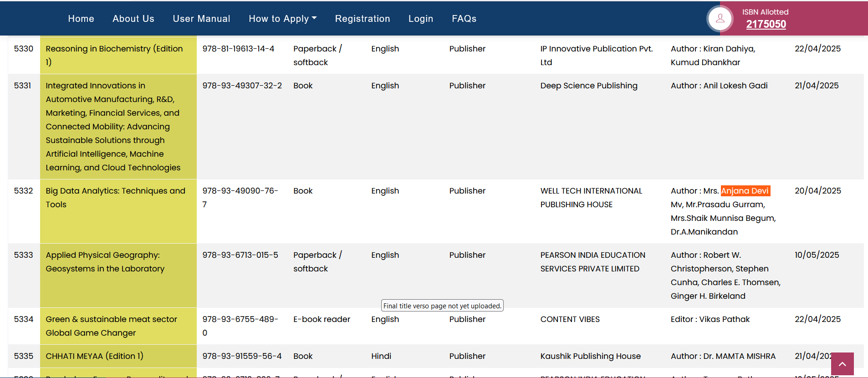Select the Applied Physical Geography title

105,262
